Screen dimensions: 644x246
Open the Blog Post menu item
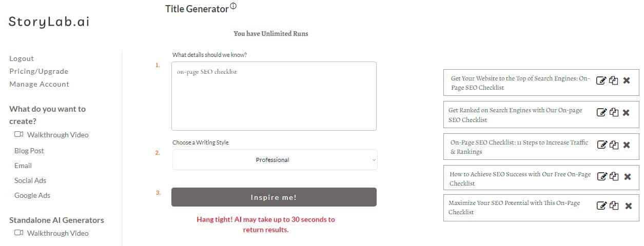coord(29,151)
